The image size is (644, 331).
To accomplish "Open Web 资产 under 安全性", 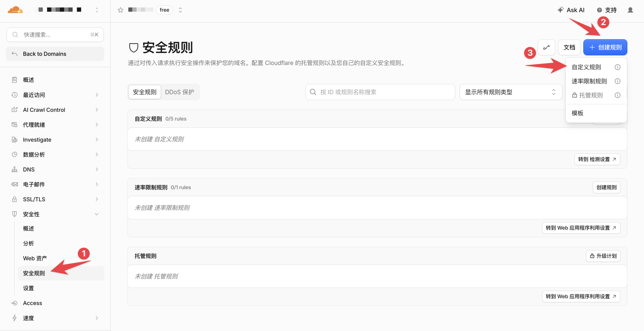I will 35,258.
